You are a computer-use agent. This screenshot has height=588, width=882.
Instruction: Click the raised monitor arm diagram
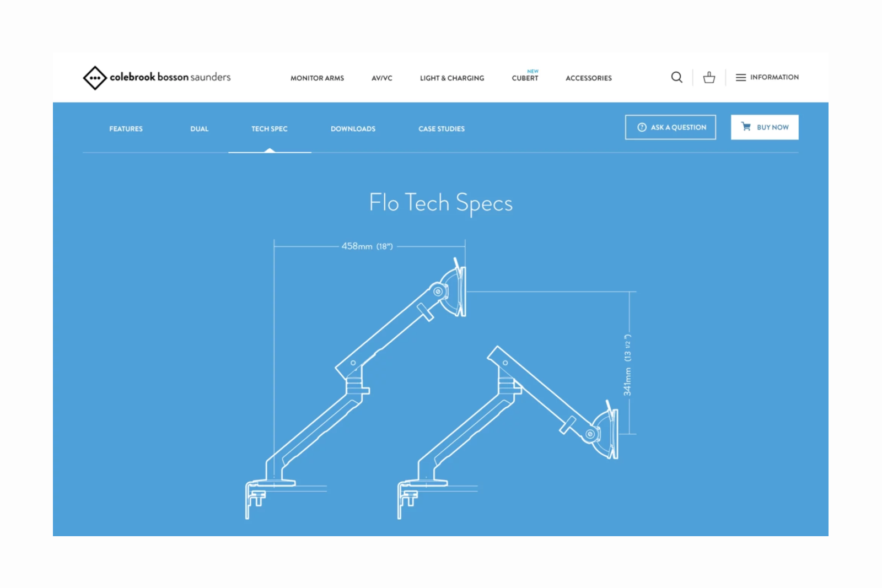click(x=356, y=389)
